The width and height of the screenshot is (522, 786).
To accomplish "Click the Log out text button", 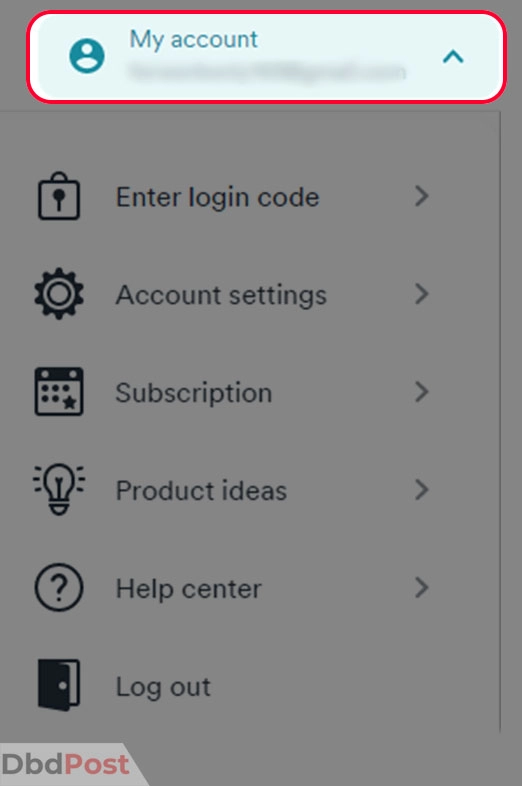I will click(163, 687).
